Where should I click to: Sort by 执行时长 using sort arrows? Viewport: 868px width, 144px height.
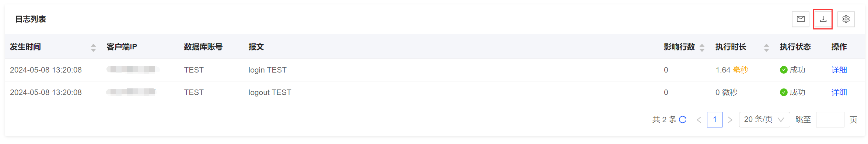coord(766,48)
